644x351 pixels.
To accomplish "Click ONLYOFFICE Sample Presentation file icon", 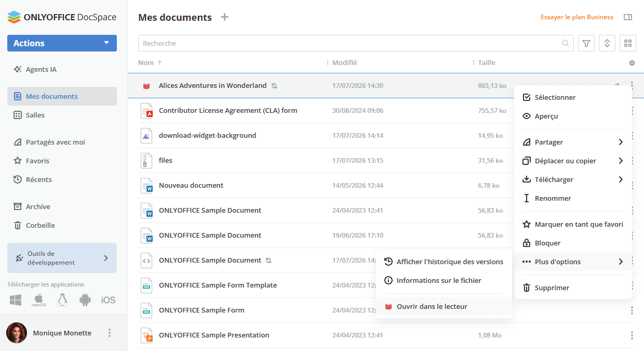I will click(146, 335).
